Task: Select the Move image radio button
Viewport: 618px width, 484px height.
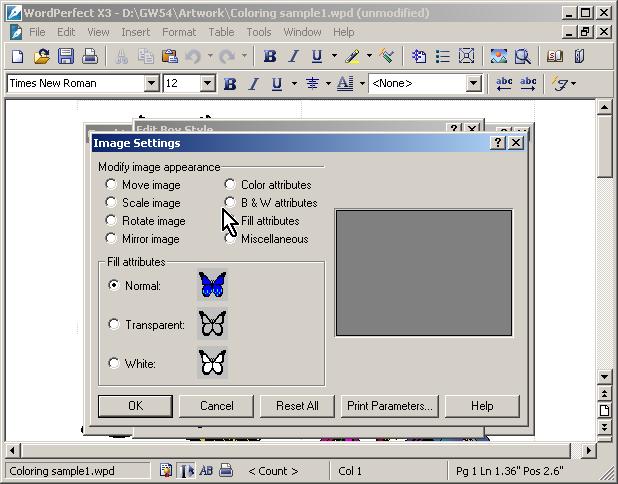Action: 111,184
